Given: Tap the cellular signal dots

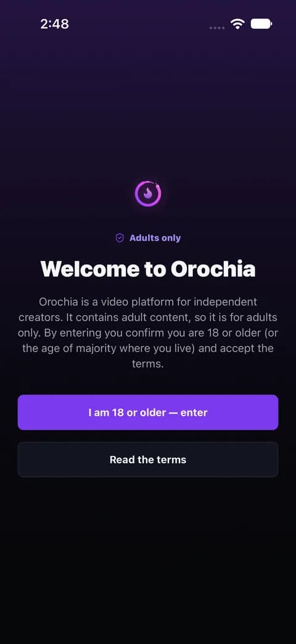Looking at the screenshot, I should coord(217,28).
